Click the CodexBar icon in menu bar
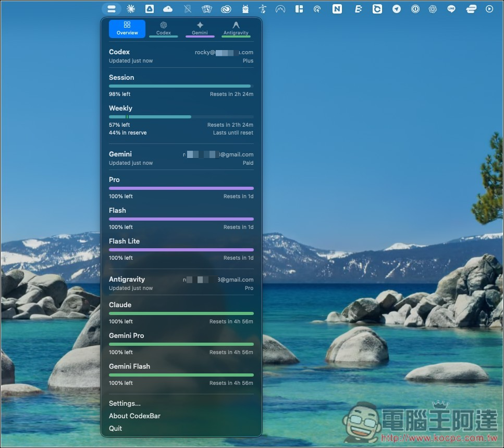 click(112, 9)
